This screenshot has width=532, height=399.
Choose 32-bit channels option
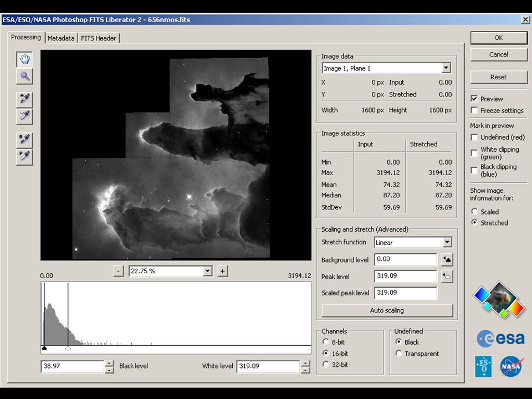pos(326,365)
